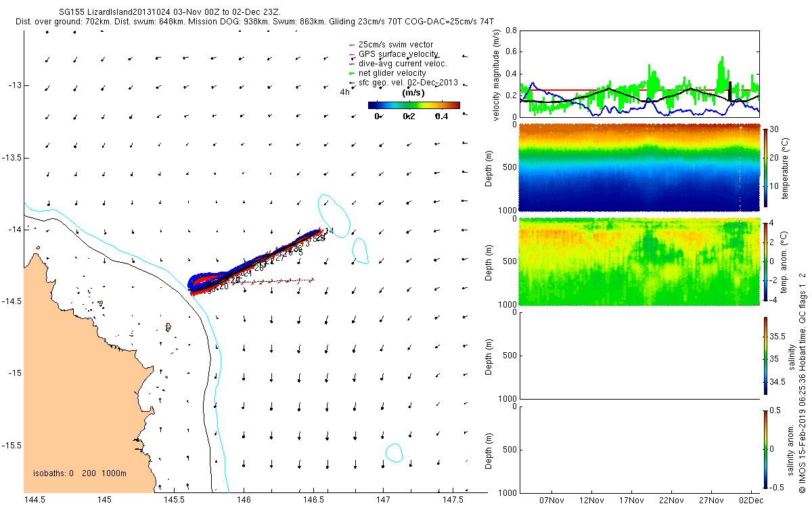Image resolution: width=812 pixels, height=508 pixels.
Task: Click the '-15.5' latitude tick label
Action: click(12, 445)
